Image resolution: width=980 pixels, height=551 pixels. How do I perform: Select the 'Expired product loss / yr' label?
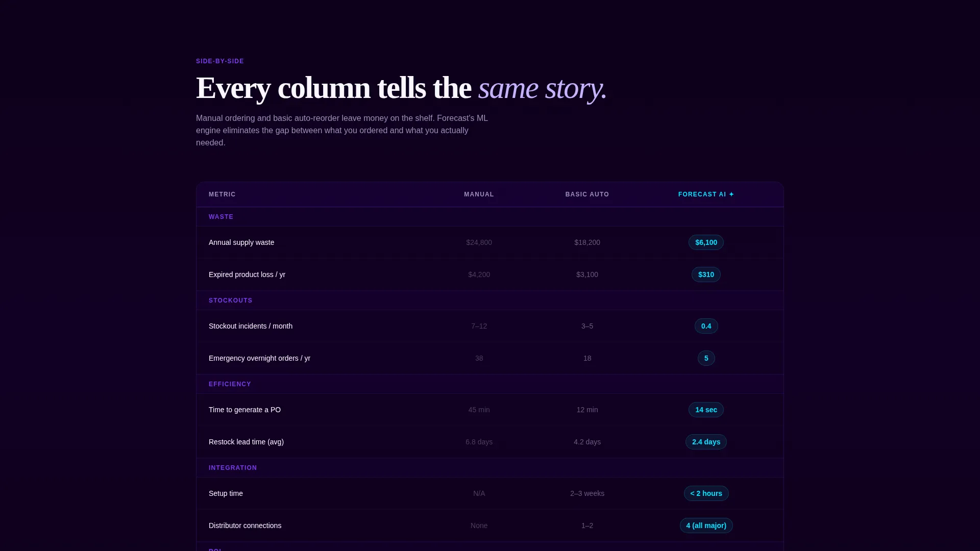point(247,274)
